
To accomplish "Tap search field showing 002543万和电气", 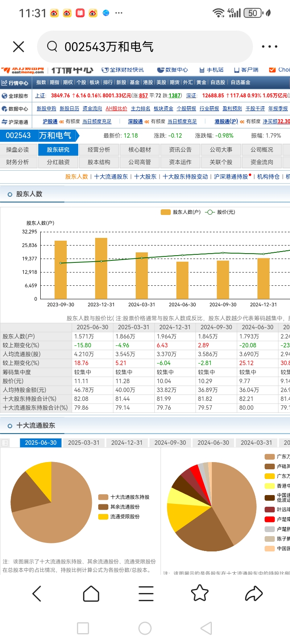I will pos(145,47).
